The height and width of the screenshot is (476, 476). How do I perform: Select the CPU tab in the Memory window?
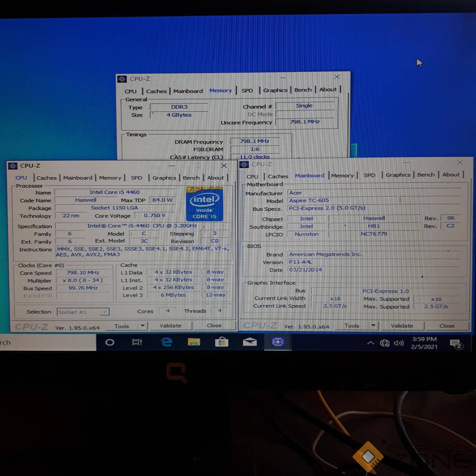(131, 91)
